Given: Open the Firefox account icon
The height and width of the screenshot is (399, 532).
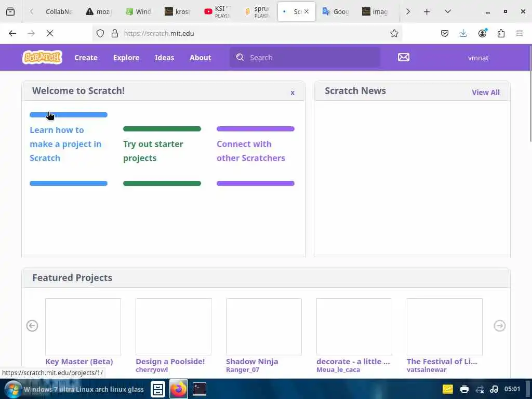Looking at the screenshot, I should pyautogui.click(x=482, y=33).
